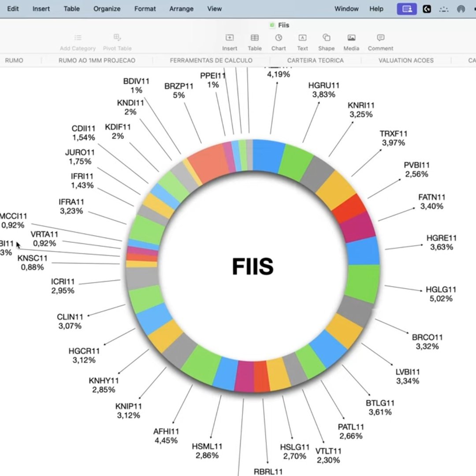
Task: Switch to the RUMO sheet tab
Action: (x=14, y=60)
